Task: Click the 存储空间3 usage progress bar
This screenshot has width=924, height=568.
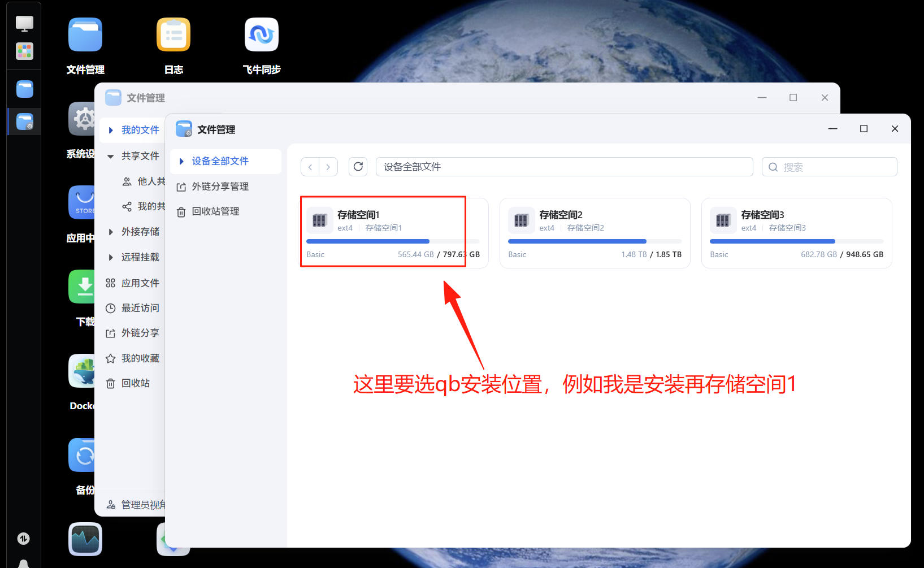Action: [x=796, y=241]
